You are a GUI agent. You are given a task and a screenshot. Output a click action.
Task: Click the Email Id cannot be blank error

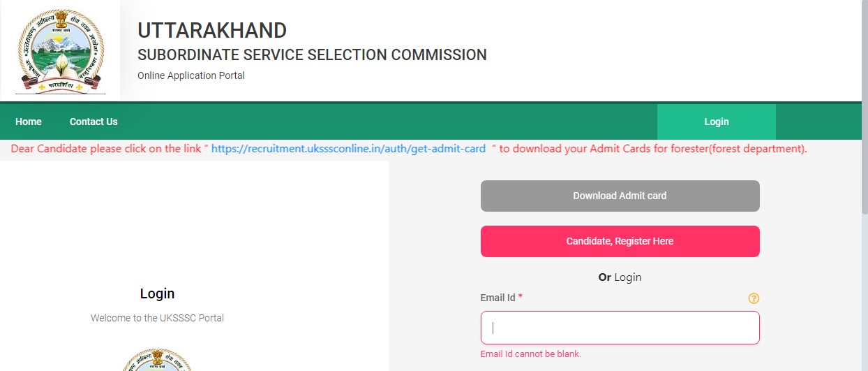[x=530, y=354]
